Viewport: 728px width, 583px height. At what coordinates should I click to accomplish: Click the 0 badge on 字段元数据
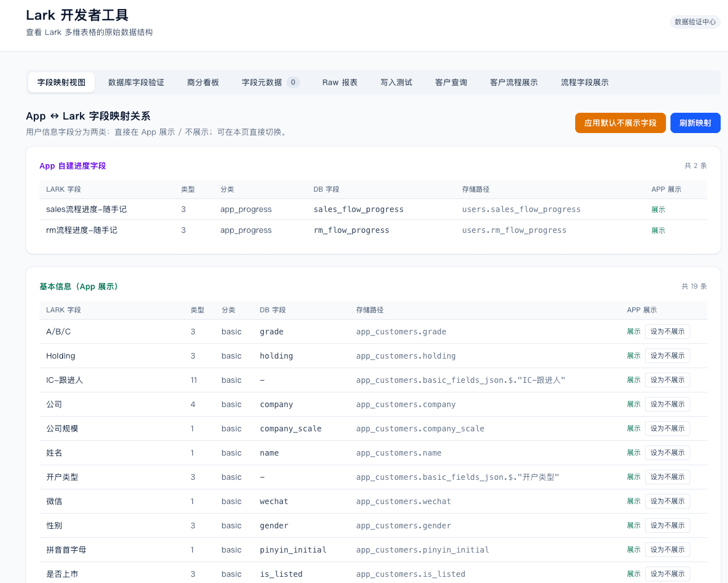point(293,82)
